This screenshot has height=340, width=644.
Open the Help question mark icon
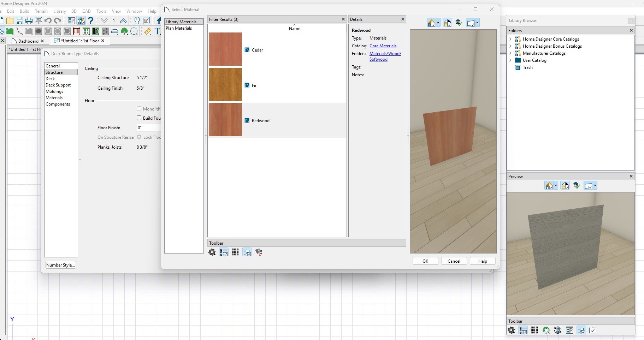coord(90,20)
